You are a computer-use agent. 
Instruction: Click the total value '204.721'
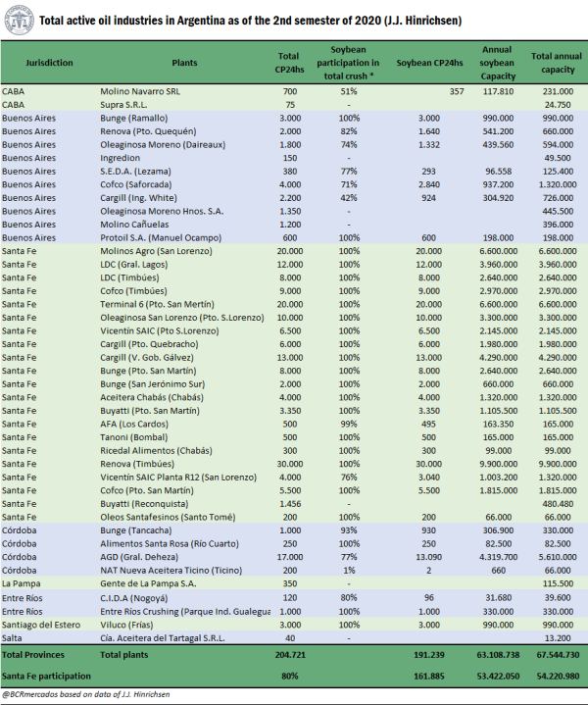tap(290, 655)
